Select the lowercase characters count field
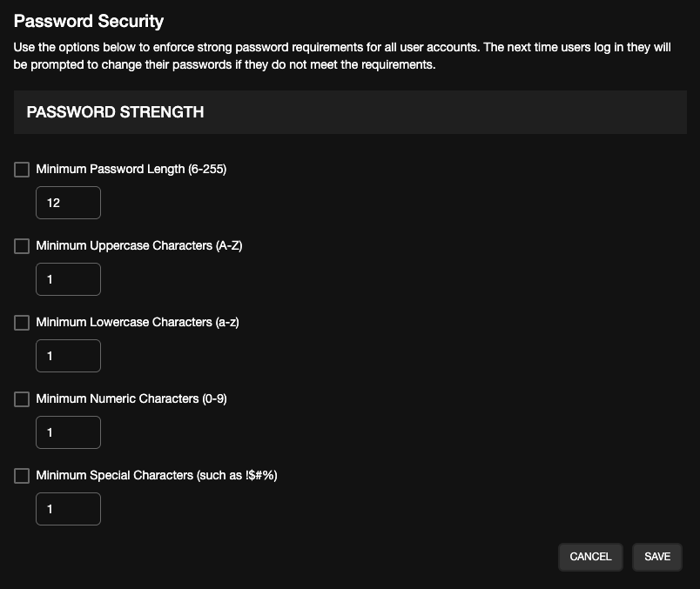The height and width of the screenshot is (589, 700). (68, 355)
